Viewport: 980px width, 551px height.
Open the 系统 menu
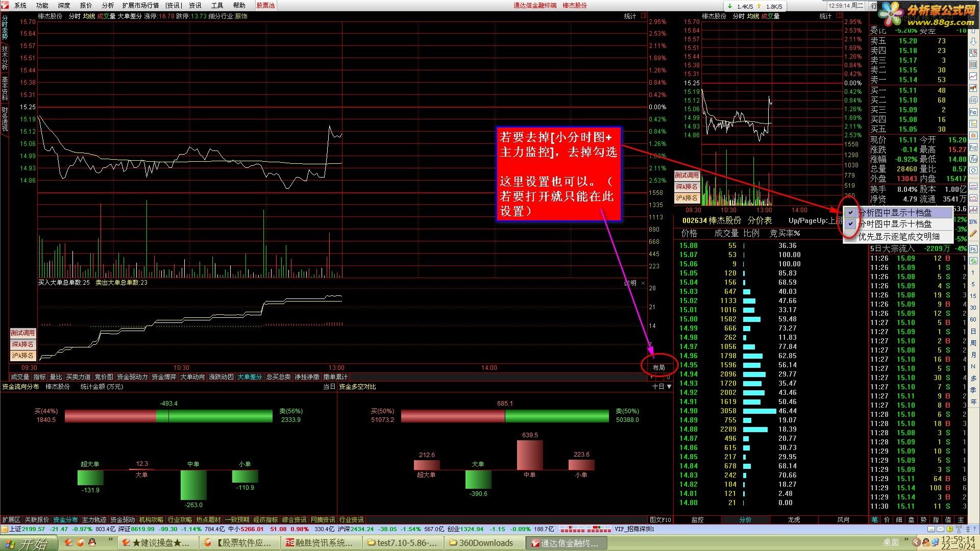point(20,6)
